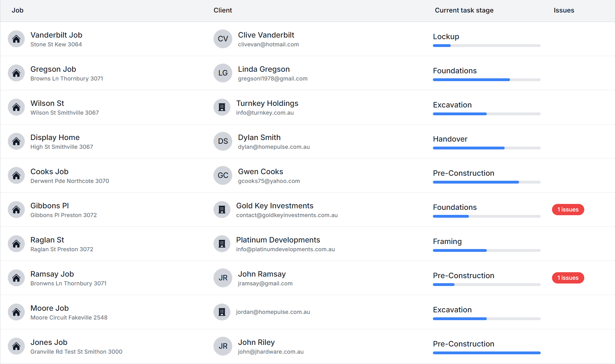This screenshot has height=364, width=615.
Task: Click the JR avatar for John Riley
Action: point(223,346)
